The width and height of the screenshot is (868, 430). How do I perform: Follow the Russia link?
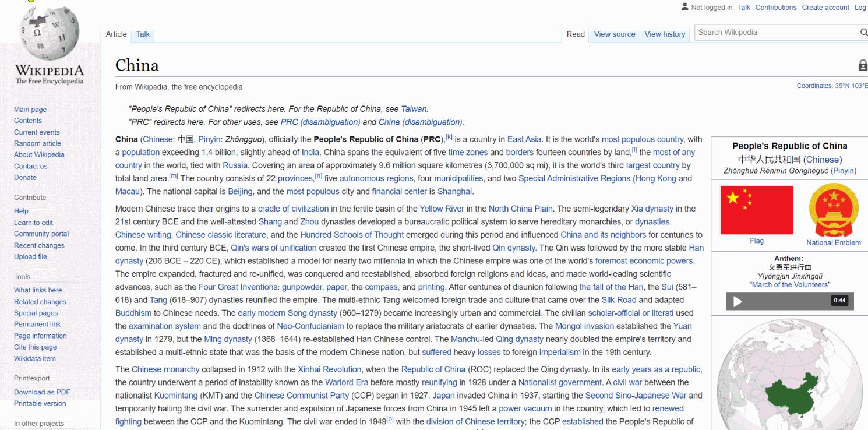pos(235,165)
